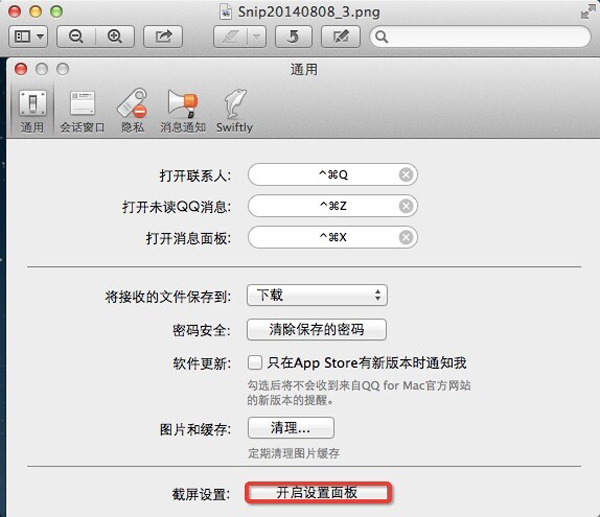Click the 软件更新 label
The height and width of the screenshot is (517, 600).
202,363
